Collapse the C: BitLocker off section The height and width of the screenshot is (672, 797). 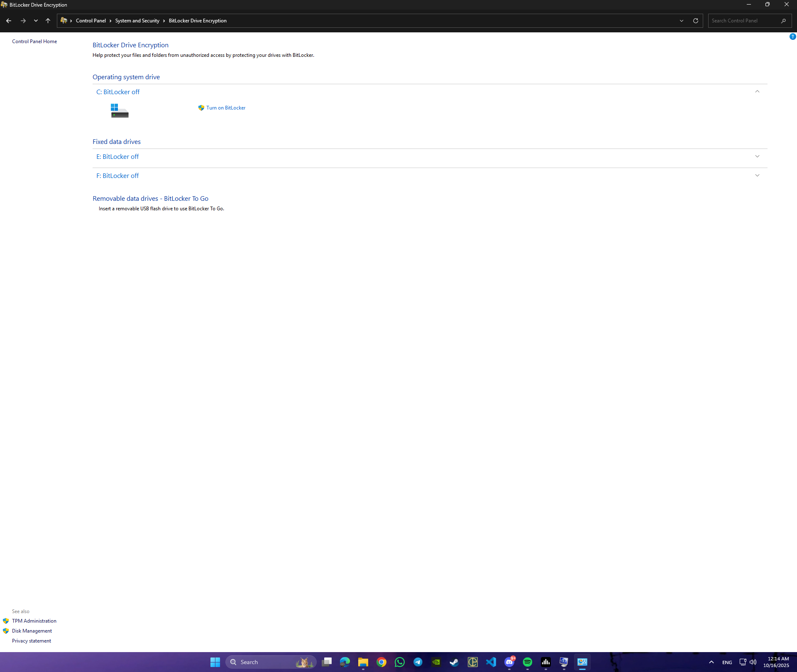(757, 92)
